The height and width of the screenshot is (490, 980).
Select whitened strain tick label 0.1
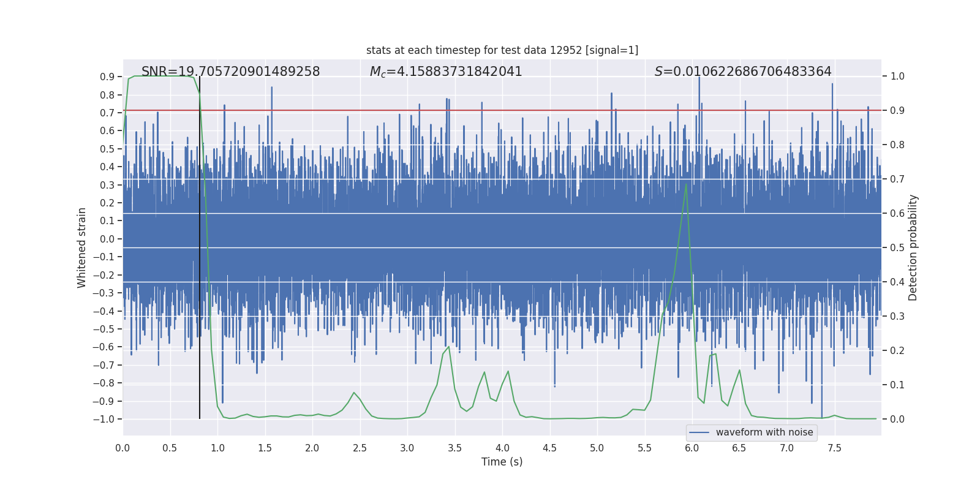[107, 221]
